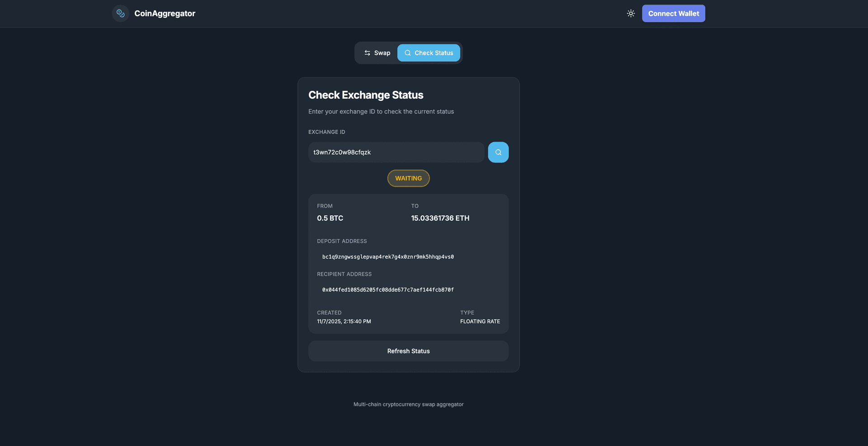Click the Connect Wallet button
Screen dimensions: 868x446
pyautogui.click(x=673, y=14)
